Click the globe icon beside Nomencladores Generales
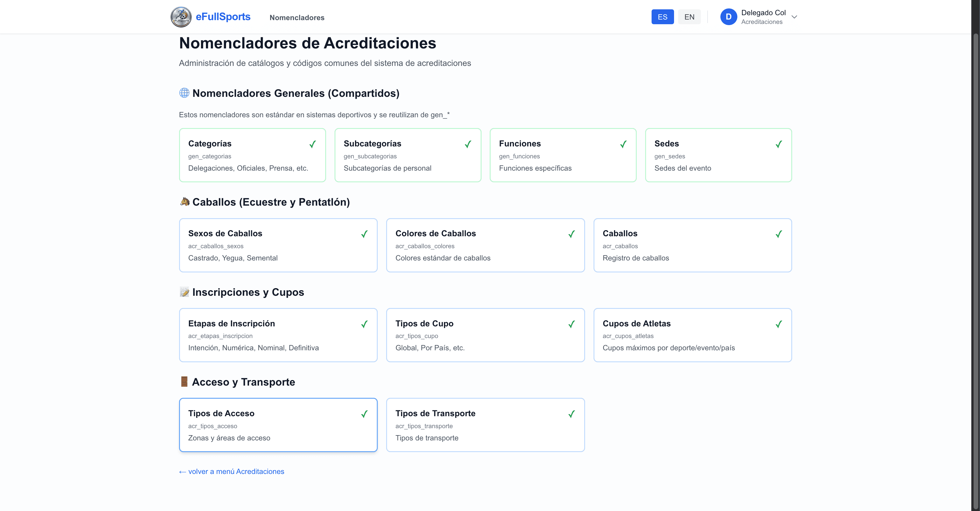Image resolution: width=980 pixels, height=511 pixels. click(184, 93)
